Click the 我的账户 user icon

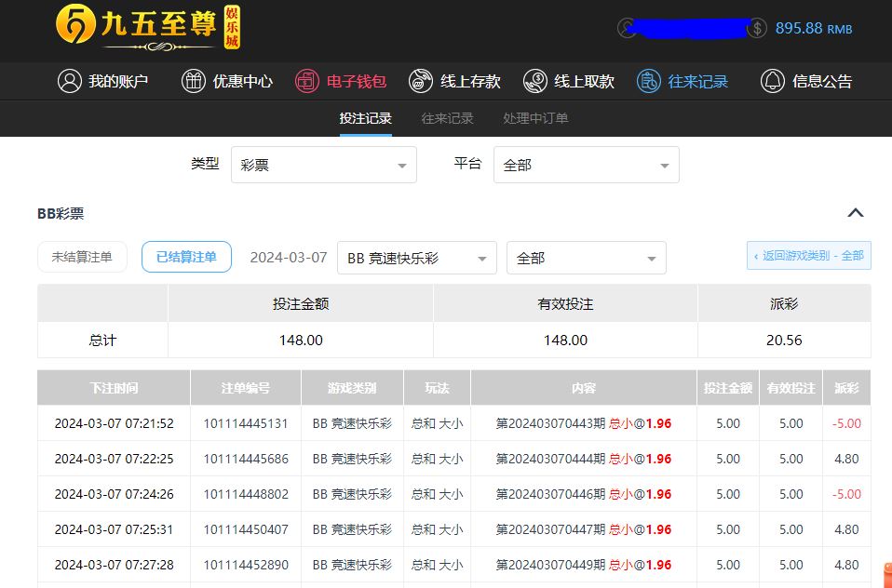[70, 81]
